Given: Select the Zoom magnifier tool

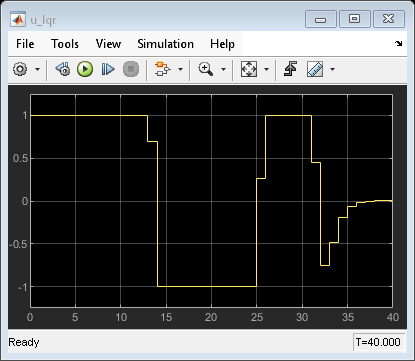Looking at the screenshot, I should coord(206,69).
